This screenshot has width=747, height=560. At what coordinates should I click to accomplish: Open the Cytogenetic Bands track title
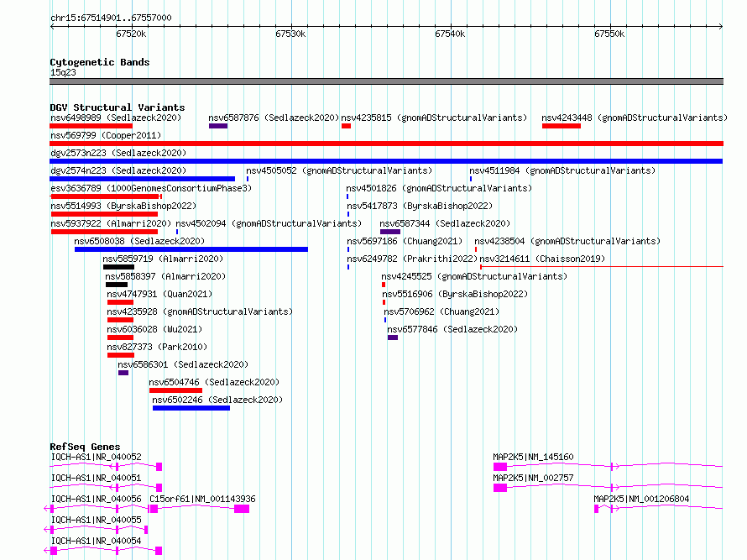pos(100,62)
